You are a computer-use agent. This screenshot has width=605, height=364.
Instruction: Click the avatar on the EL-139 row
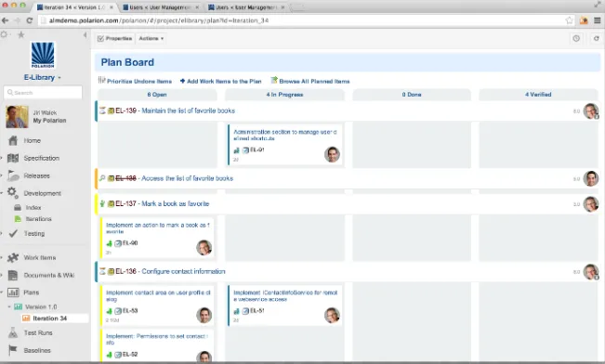[x=590, y=111]
